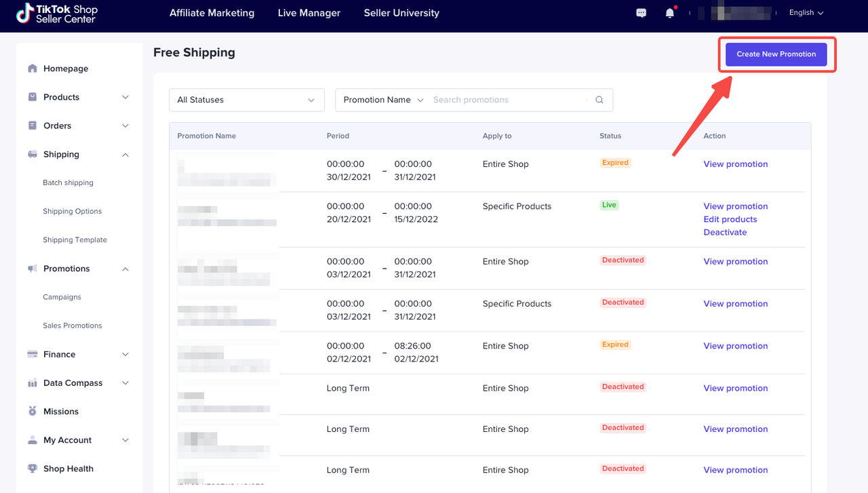Expand the Products sidebar section
The image size is (868, 493).
tap(125, 97)
